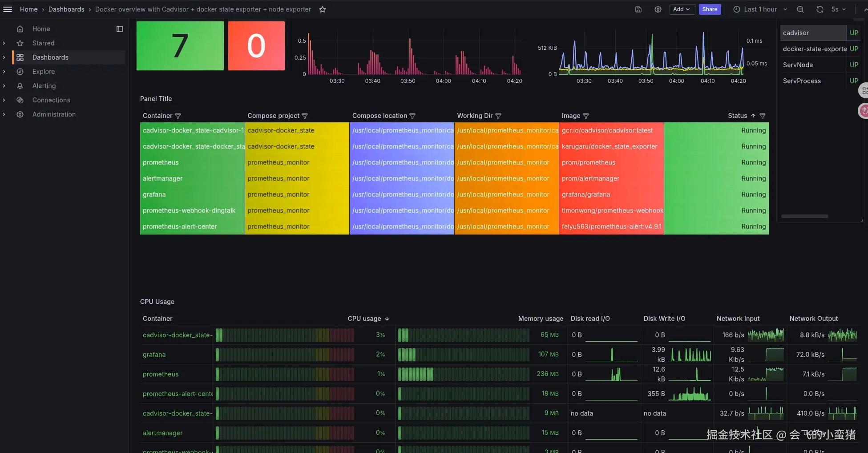Click the grafana/grafana image cell
The width and height of the screenshot is (868, 453).
611,194
